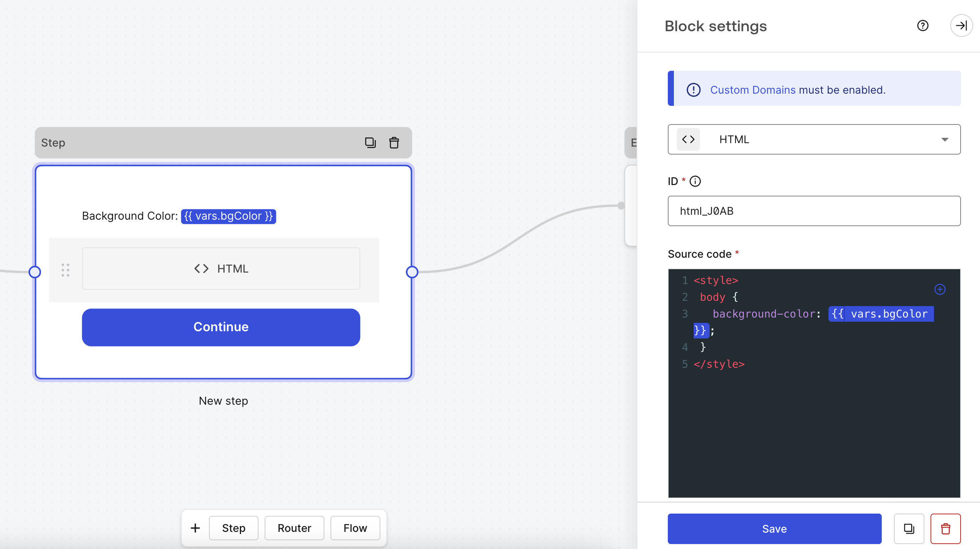Click the left connector node of step
This screenshot has width=980, height=549.
pos(35,272)
